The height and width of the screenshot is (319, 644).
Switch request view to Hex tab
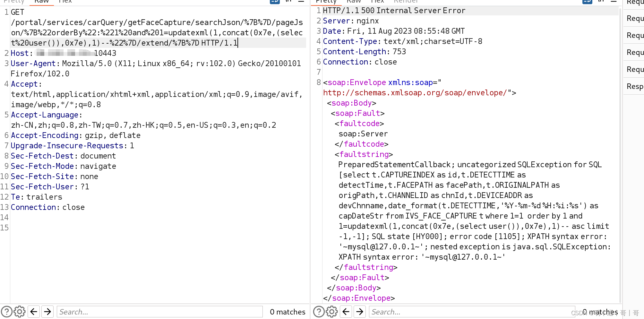point(65,2)
